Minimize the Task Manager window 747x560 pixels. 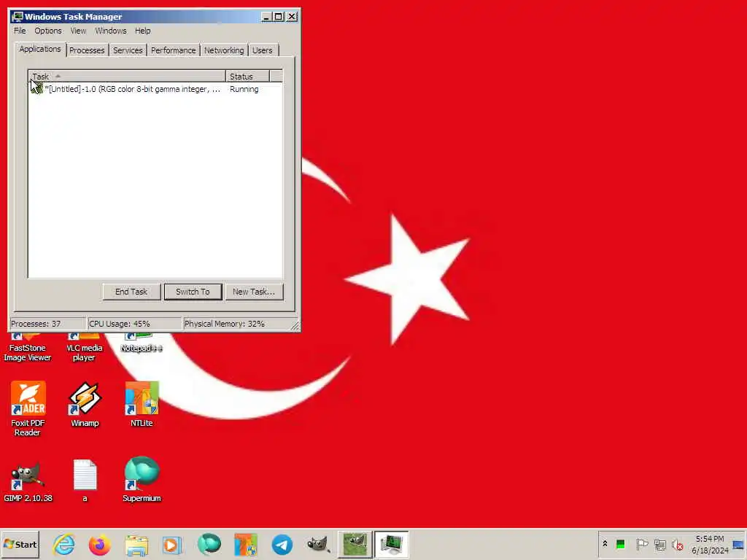tap(267, 17)
